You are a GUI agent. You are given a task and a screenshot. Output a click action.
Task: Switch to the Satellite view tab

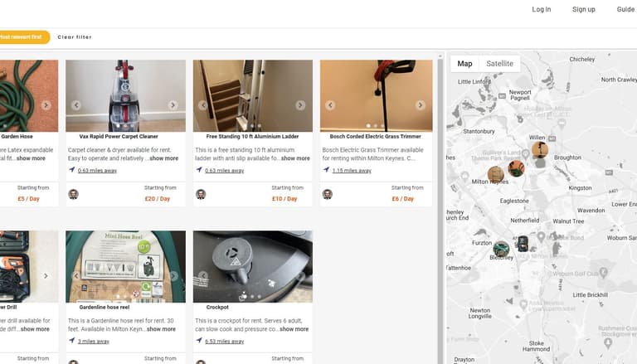(x=499, y=64)
